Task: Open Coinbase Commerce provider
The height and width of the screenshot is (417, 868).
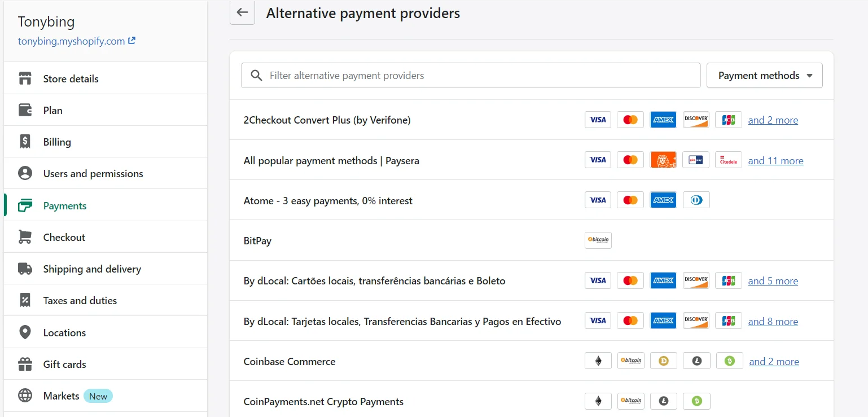Action: pyautogui.click(x=290, y=362)
